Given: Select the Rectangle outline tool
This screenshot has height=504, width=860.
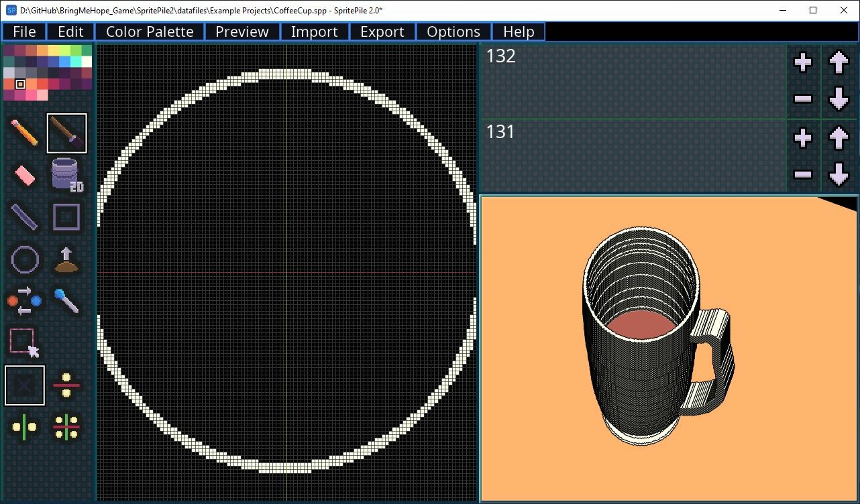Looking at the screenshot, I should tap(66, 217).
